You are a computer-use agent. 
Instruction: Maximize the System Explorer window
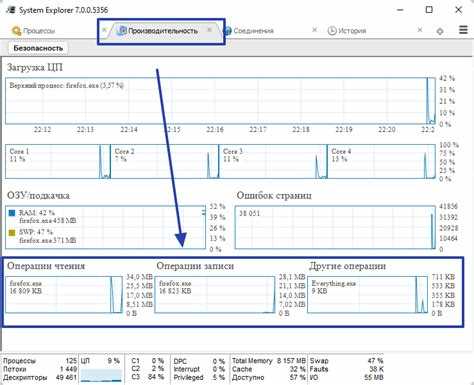coord(429,10)
